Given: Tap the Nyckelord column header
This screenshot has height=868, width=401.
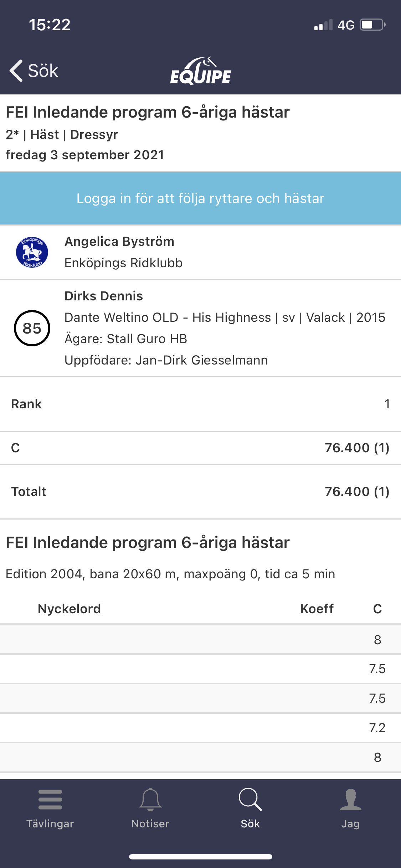Looking at the screenshot, I should pos(70,609).
